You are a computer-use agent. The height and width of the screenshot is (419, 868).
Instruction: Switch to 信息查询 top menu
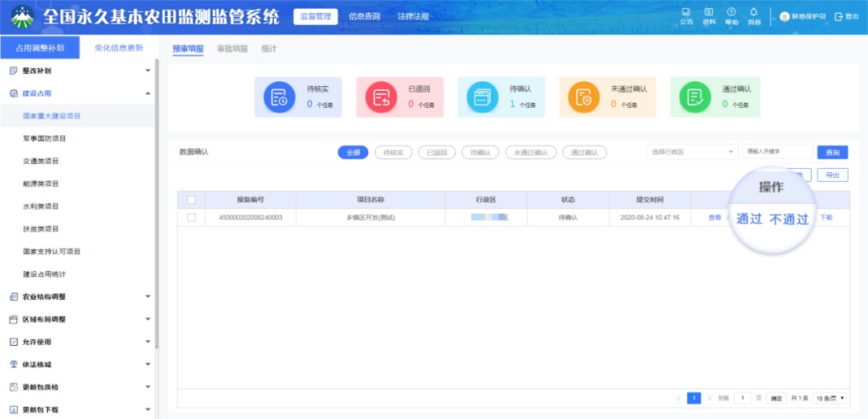(364, 17)
